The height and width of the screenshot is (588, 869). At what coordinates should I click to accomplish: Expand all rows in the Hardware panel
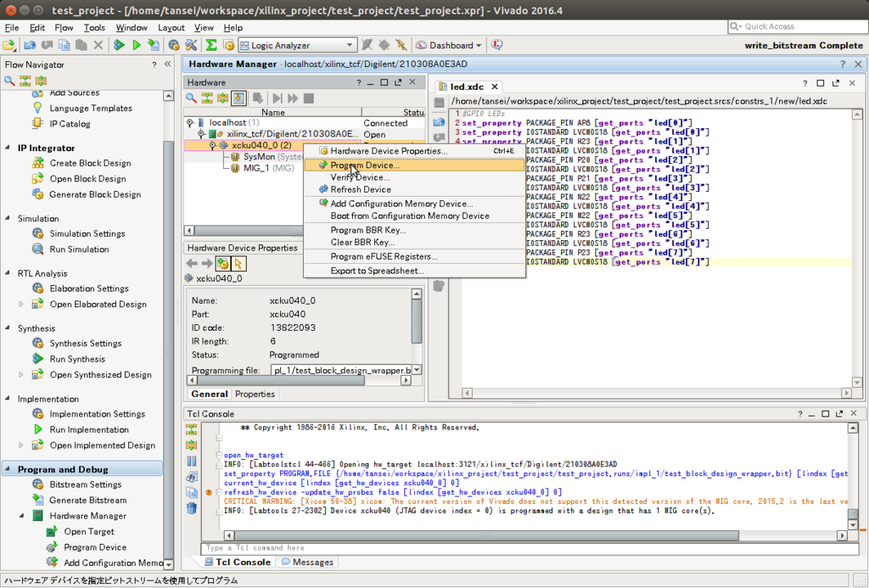tap(222, 98)
